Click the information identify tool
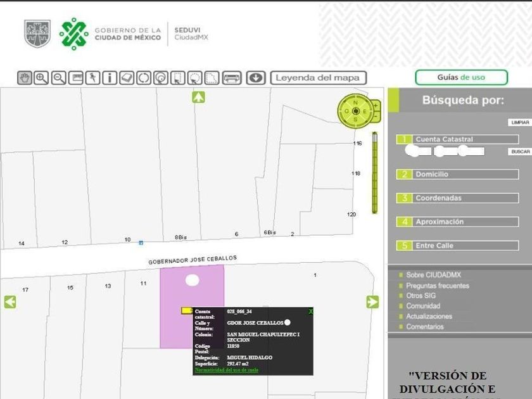 (110, 78)
